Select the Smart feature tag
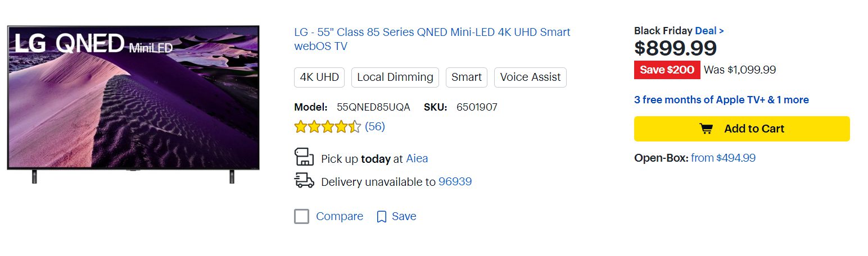Screen dimensions: 868x256 (467, 77)
